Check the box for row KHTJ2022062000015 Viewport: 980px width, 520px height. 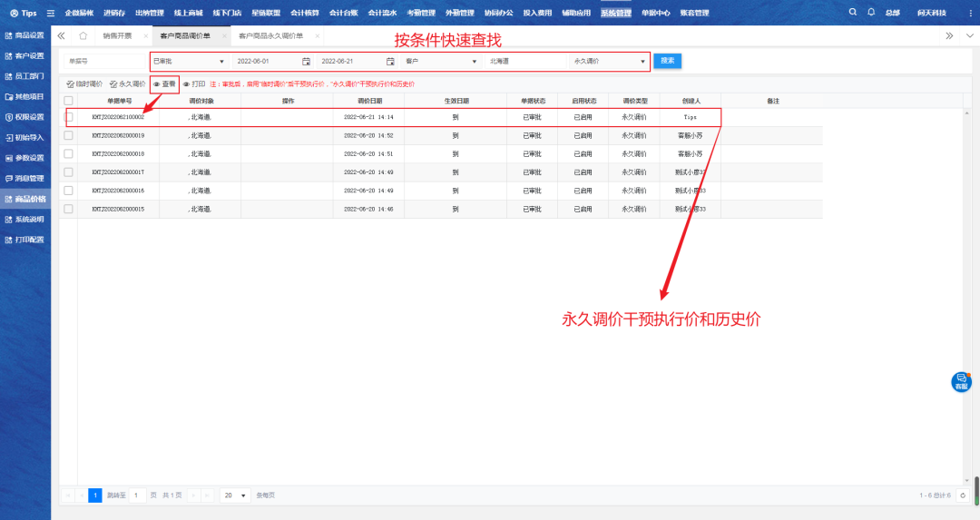(68, 209)
